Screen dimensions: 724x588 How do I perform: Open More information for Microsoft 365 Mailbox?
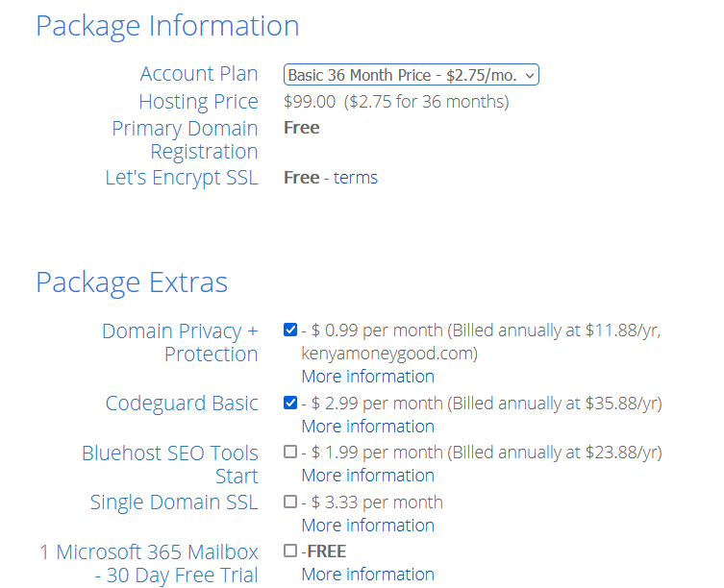(367, 575)
